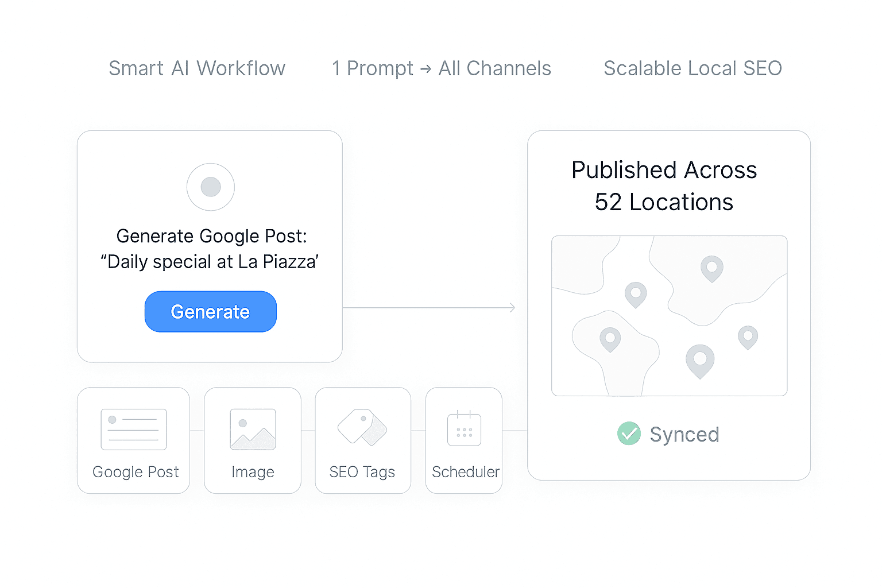The height and width of the screenshot is (588, 882).
Task: Open the Scheduler calendar icon
Action: (464, 430)
